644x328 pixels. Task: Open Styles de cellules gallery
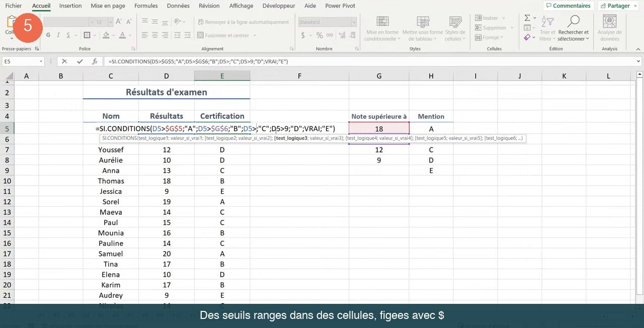click(455, 29)
